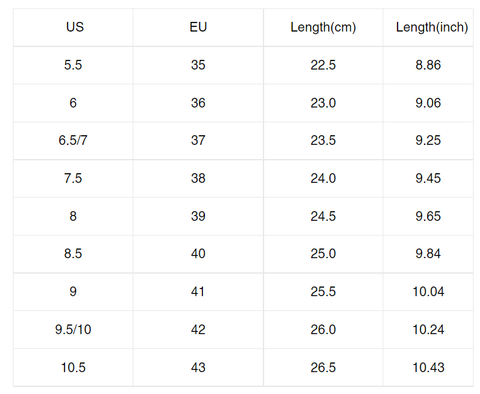Select the US size 9 cell

click(73, 292)
